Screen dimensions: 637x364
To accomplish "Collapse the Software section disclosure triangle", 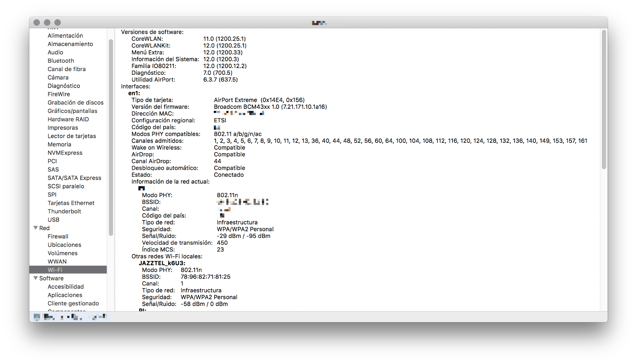I will click(35, 278).
